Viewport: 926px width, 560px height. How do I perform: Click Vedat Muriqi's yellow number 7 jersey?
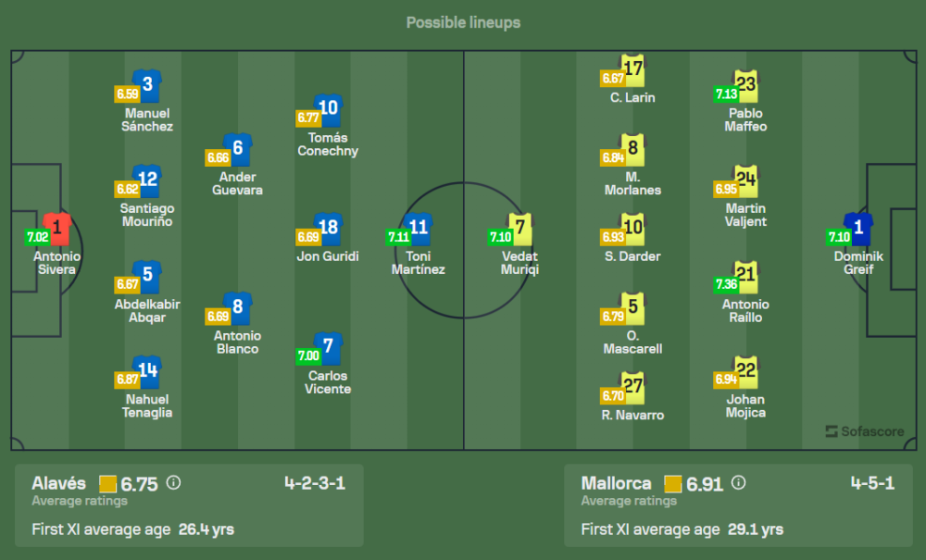click(x=523, y=228)
